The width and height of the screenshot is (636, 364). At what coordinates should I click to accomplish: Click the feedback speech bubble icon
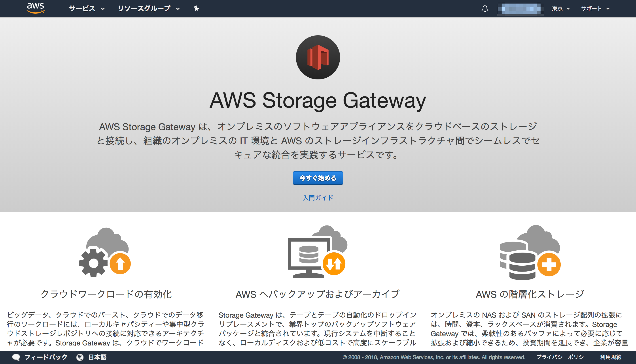point(16,357)
